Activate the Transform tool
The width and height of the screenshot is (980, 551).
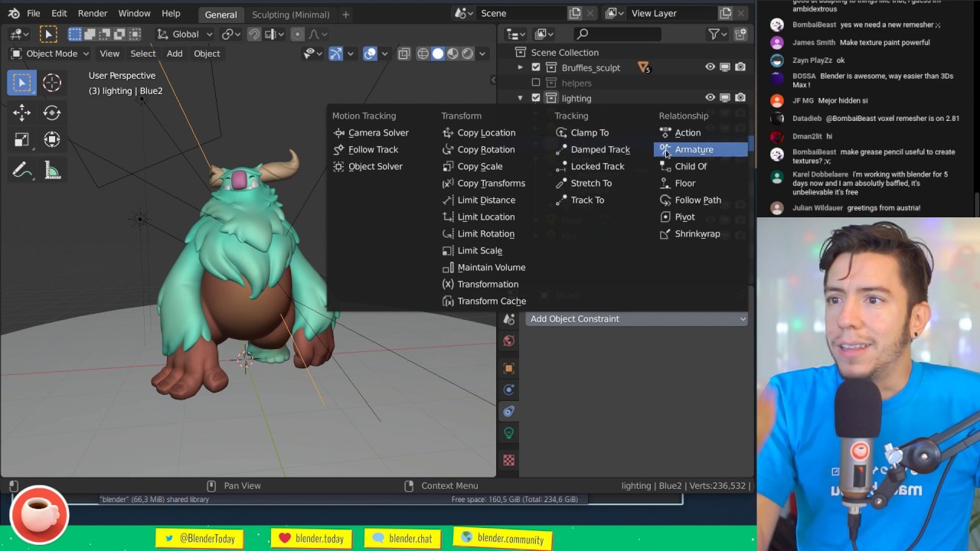[52, 139]
